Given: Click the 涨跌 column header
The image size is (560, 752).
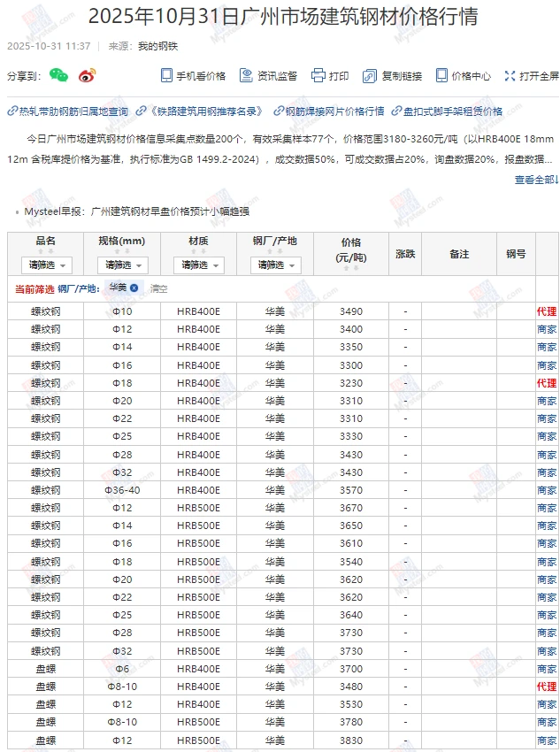Looking at the screenshot, I should coord(405,254).
